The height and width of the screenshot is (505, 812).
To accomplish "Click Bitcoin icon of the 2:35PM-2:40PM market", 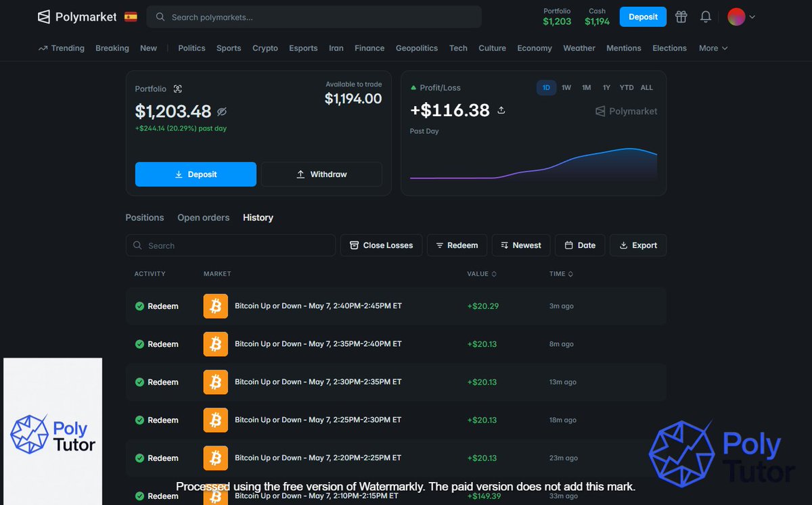I will click(216, 344).
